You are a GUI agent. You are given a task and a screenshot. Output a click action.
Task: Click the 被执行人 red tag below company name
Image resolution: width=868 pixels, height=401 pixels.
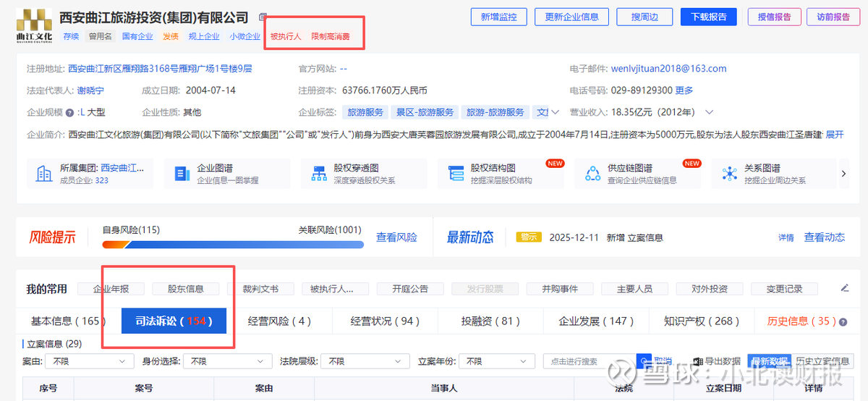286,36
